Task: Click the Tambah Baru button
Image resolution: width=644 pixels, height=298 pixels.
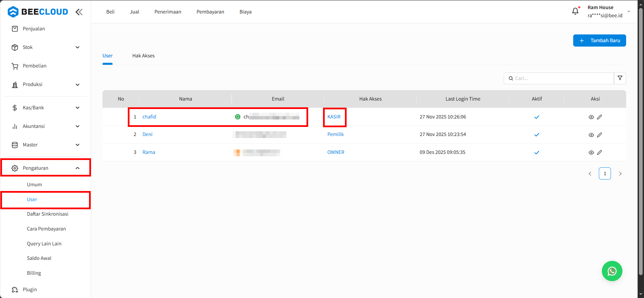Action: 599,40
